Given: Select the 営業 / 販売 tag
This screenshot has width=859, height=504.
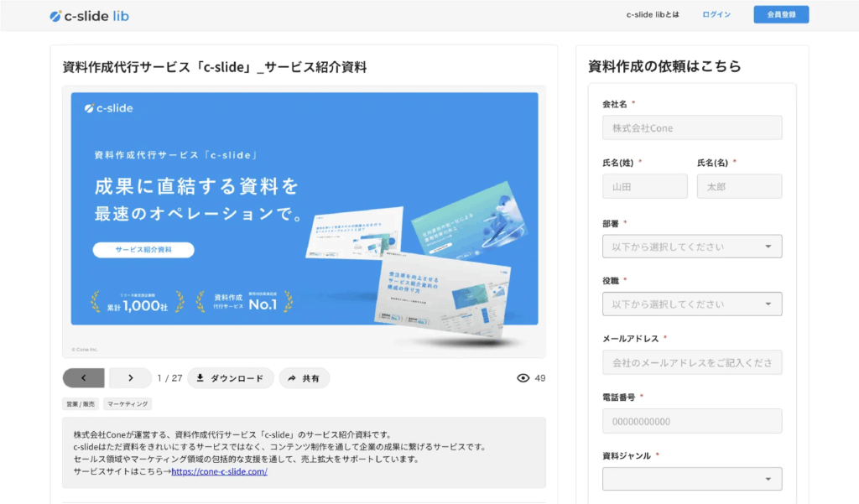Looking at the screenshot, I should (81, 404).
